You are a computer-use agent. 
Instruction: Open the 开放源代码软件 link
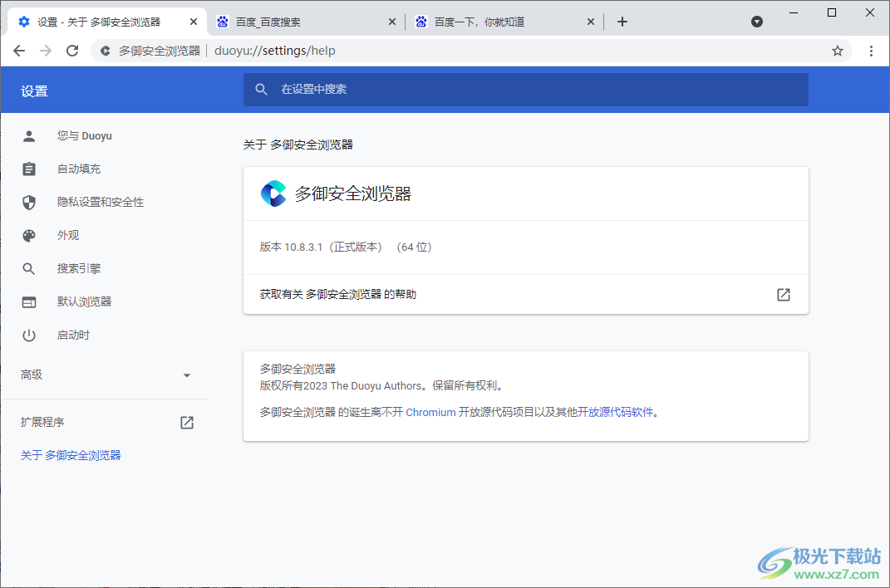[x=615, y=412]
